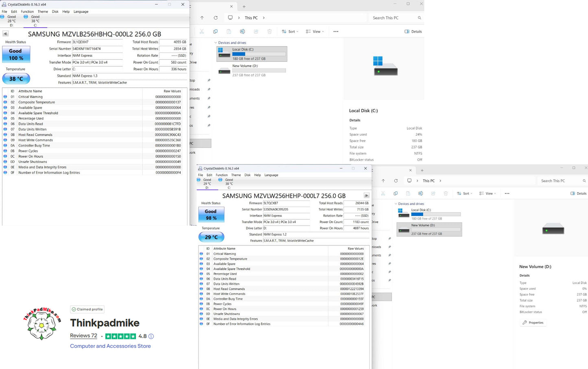The height and width of the screenshot is (369, 588).
Task: Click Rename icon in Explorer showing Local Disk (C:) details
Action: pyautogui.click(x=242, y=31)
